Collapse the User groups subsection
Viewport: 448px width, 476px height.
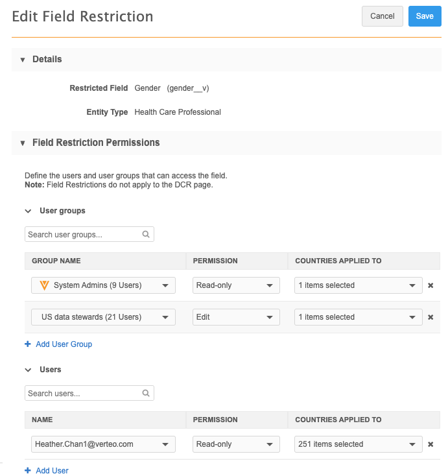pyautogui.click(x=28, y=211)
